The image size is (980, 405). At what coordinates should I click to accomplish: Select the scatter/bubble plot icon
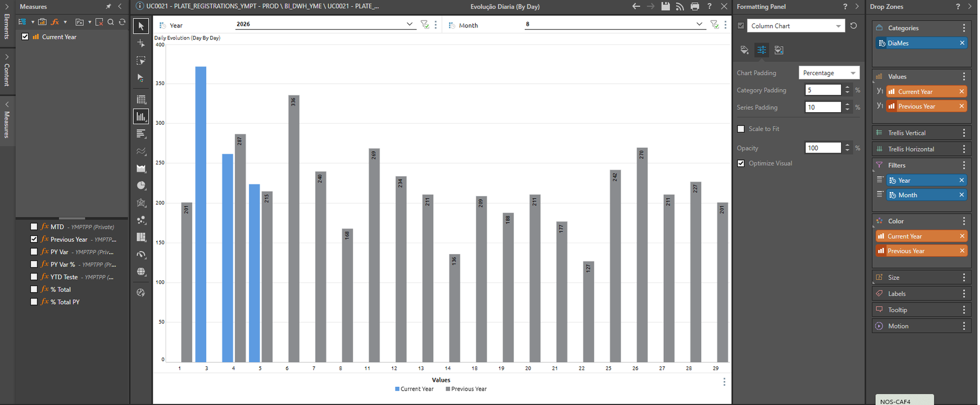pyautogui.click(x=141, y=220)
